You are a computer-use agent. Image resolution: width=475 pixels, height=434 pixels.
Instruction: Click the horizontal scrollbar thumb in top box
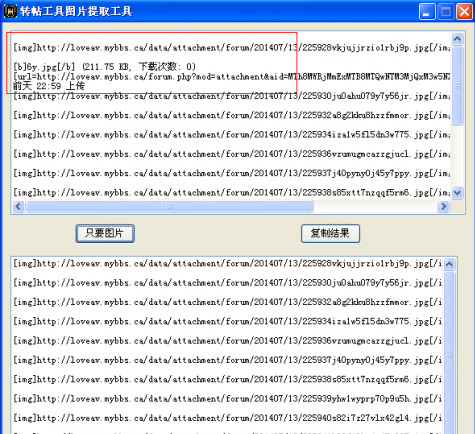[170, 206]
